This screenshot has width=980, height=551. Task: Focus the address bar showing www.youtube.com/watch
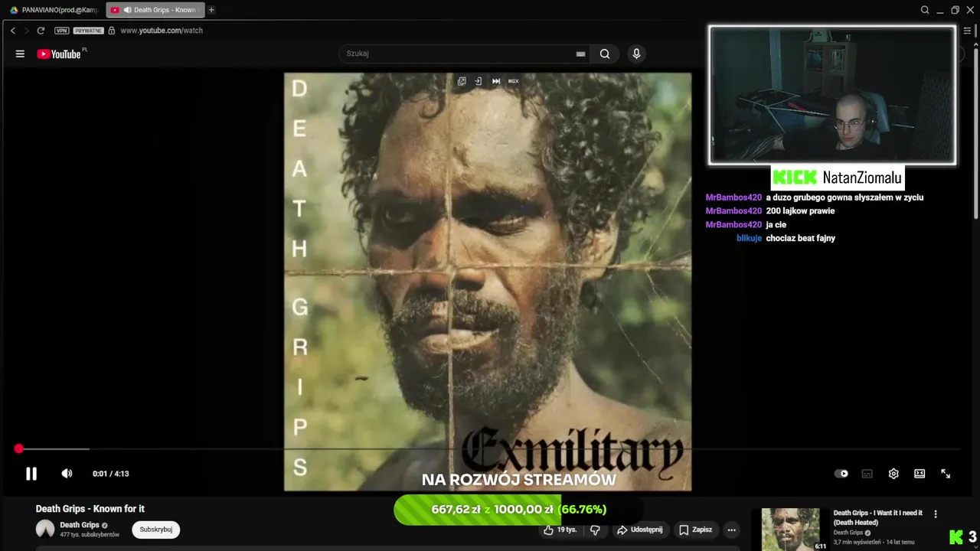pos(162,31)
